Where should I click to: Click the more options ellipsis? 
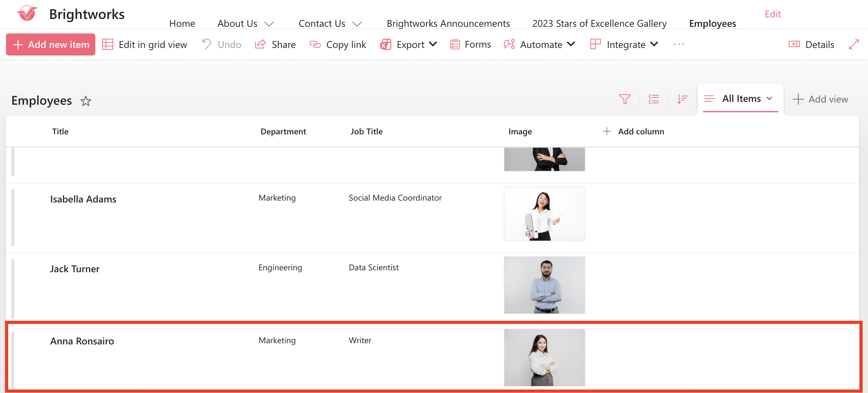[x=679, y=44]
